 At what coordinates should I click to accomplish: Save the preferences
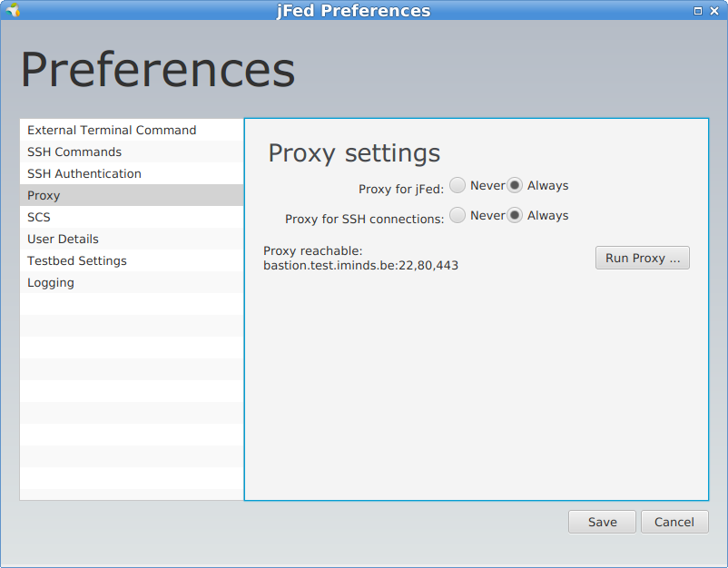click(602, 522)
